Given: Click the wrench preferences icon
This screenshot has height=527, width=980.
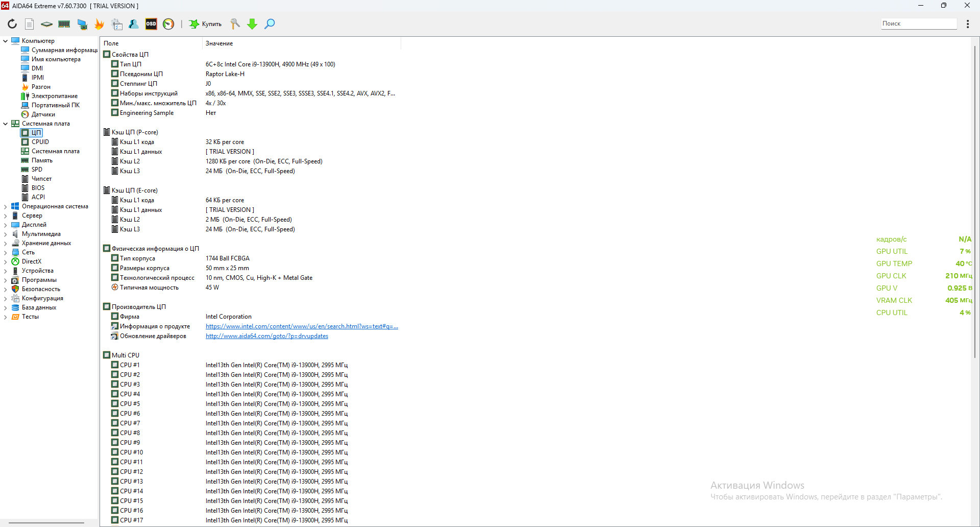Looking at the screenshot, I should pos(235,24).
